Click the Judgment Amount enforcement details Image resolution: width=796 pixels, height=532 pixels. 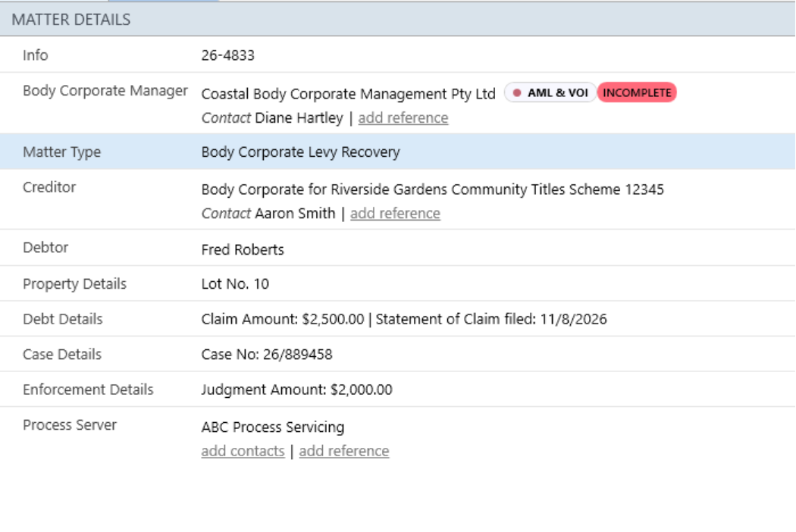(x=296, y=390)
